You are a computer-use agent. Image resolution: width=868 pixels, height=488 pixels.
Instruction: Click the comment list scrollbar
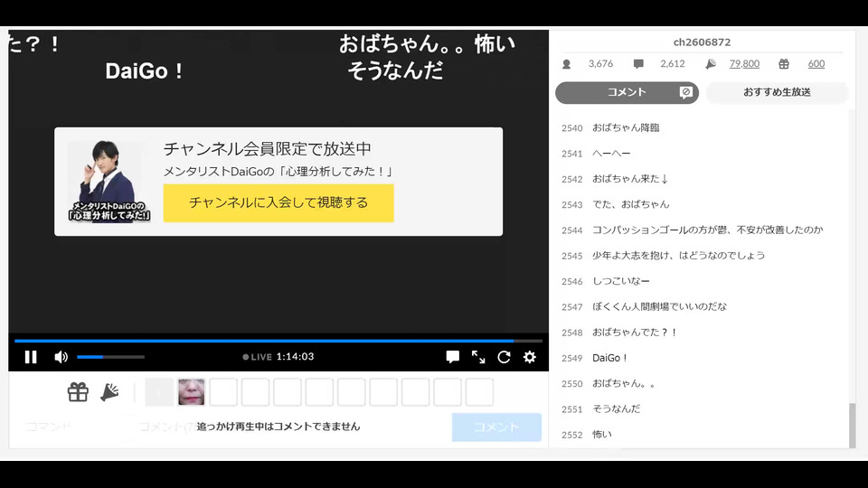coord(852,426)
